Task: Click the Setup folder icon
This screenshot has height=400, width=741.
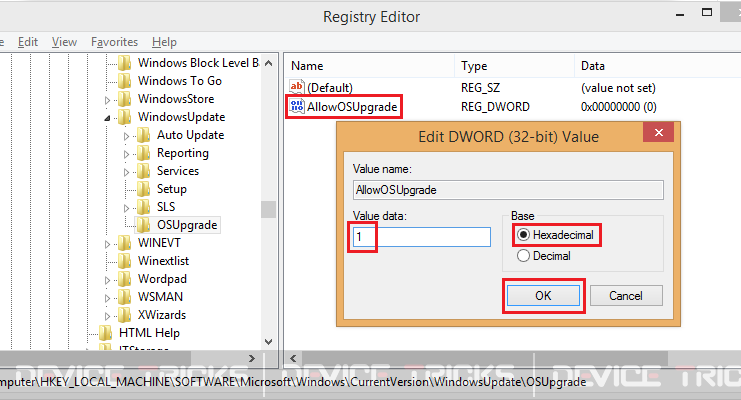Action: [x=143, y=189]
